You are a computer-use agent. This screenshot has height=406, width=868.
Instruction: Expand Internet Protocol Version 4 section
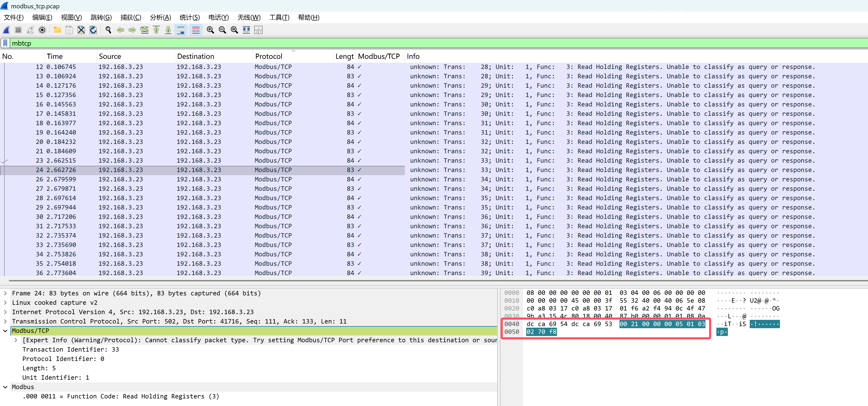(x=5, y=312)
